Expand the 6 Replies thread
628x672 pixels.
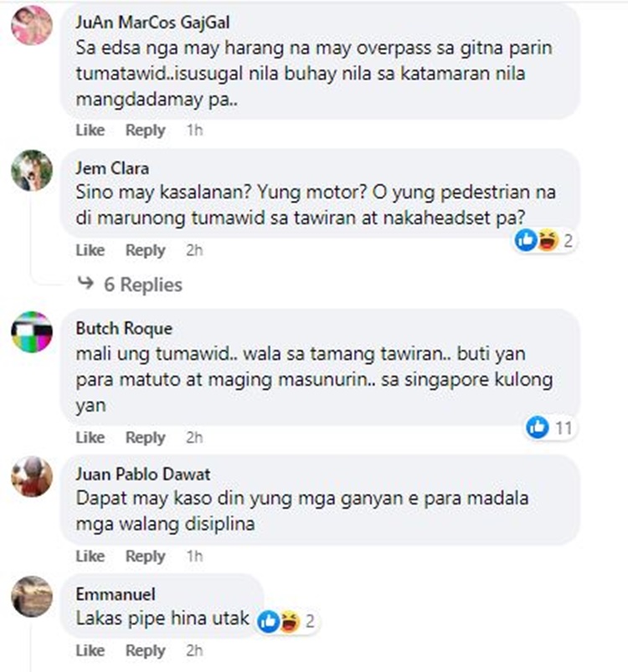point(130,285)
